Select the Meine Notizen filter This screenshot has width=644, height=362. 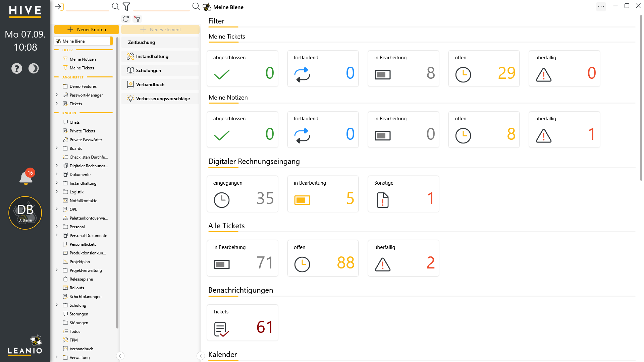(x=83, y=59)
